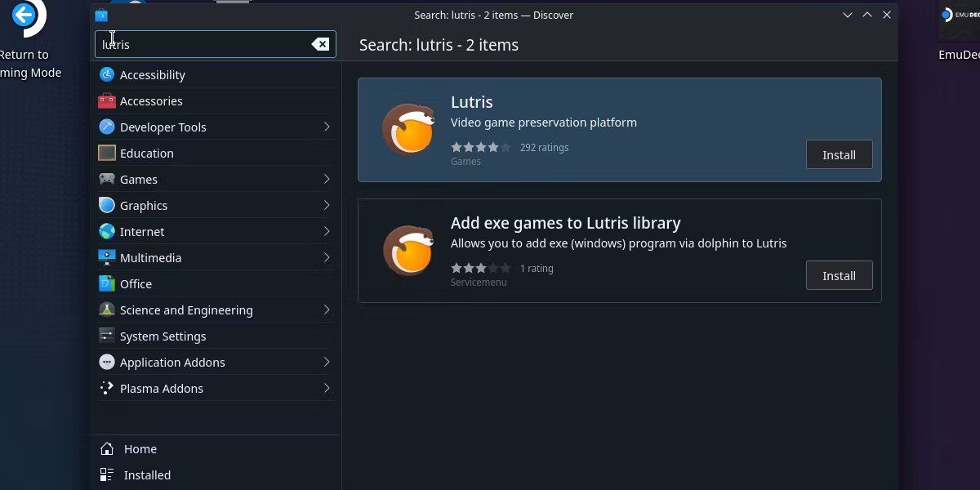Open the Home menu entry

(x=140, y=448)
